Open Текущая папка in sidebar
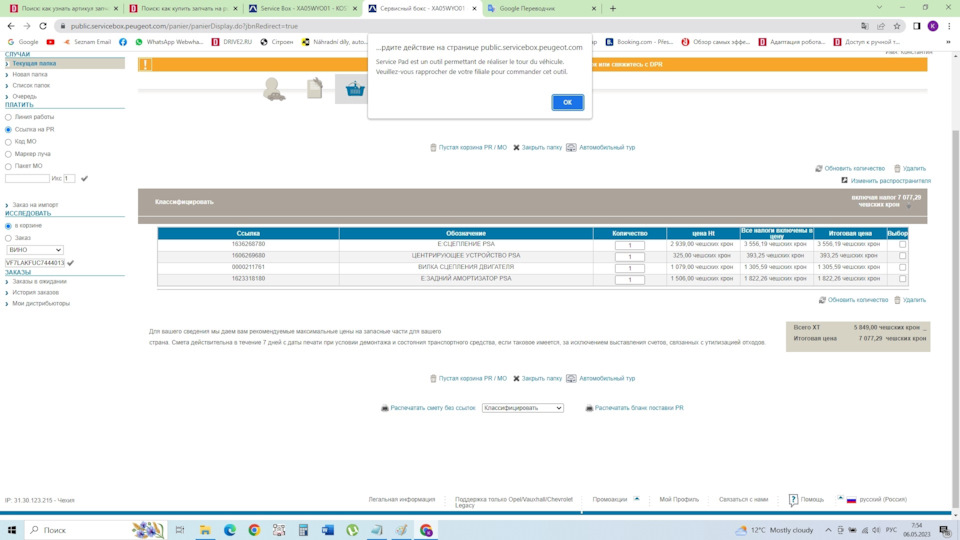 point(34,63)
